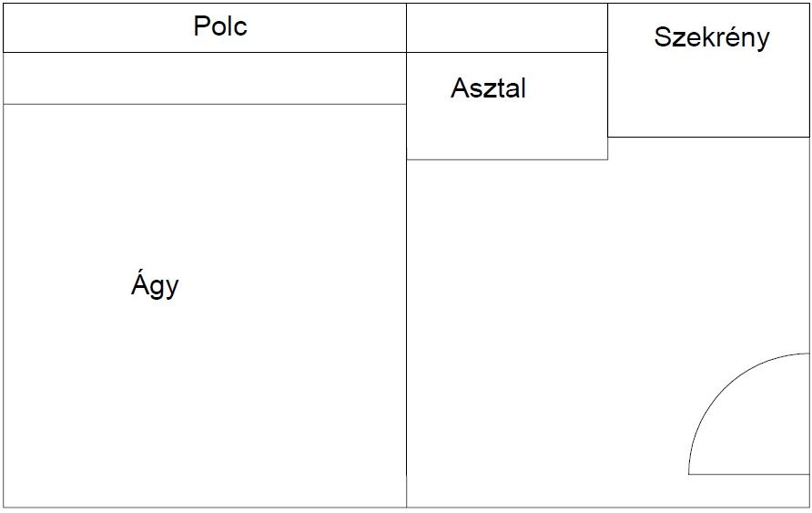This screenshot has height=513, width=812.
Task: Select the bottom edge of the Szekrény wardrobe
Action: pos(708,138)
